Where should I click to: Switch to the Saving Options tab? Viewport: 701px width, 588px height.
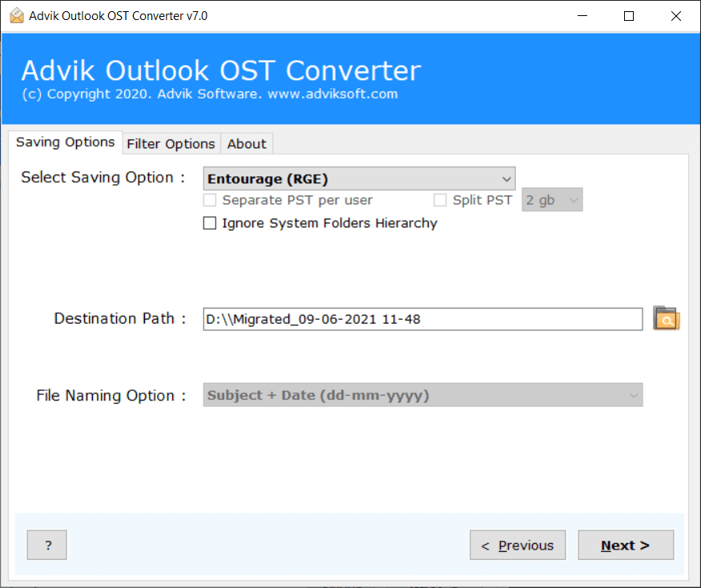tap(65, 142)
